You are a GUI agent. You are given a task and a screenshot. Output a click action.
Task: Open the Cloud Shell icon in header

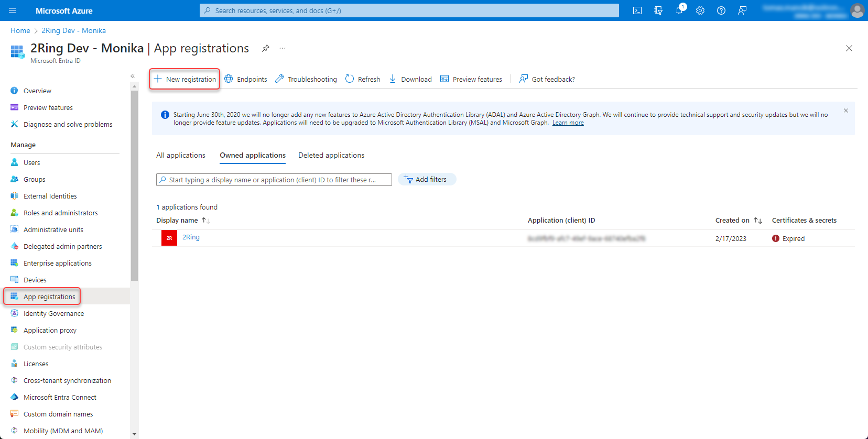pos(637,10)
